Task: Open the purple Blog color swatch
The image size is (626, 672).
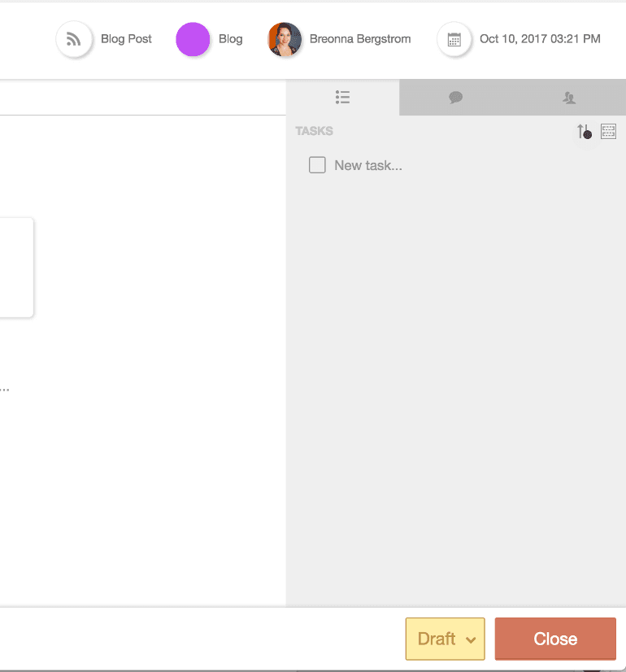Action: point(193,39)
